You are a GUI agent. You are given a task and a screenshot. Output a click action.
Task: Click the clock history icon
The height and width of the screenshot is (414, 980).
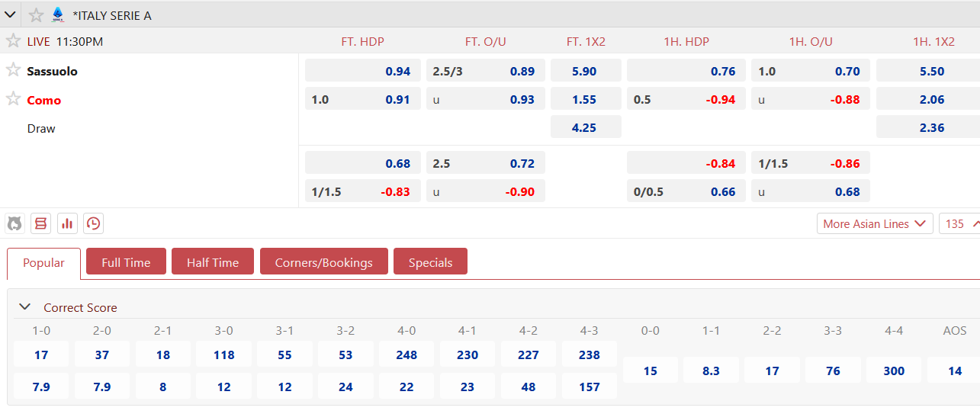[x=93, y=223]
